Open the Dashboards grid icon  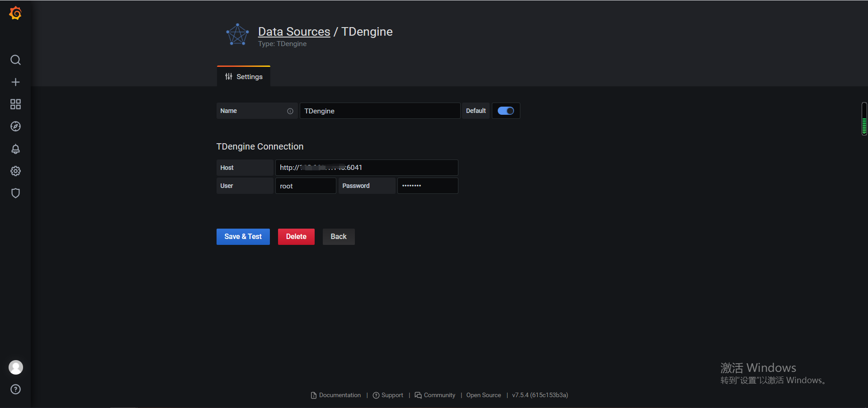point(15,104)
